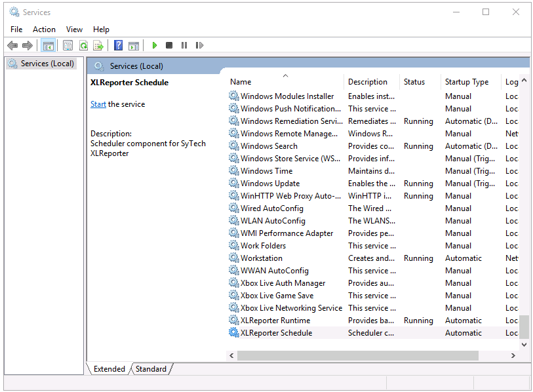This screenshot has height=392, width=533.
Task: Click the Stop Service square icon
Action: click(x=169, y=45)
